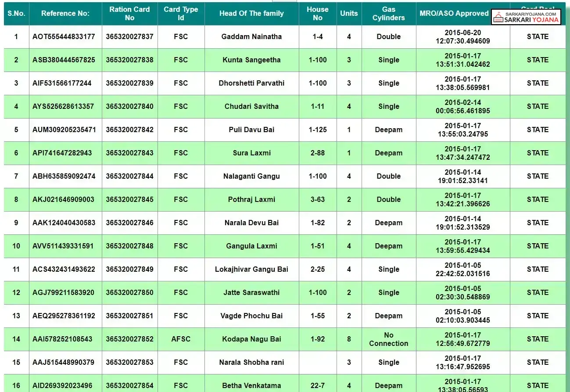Select reference number ACS432431493622

pyautogui.click(x=64, y=270)
